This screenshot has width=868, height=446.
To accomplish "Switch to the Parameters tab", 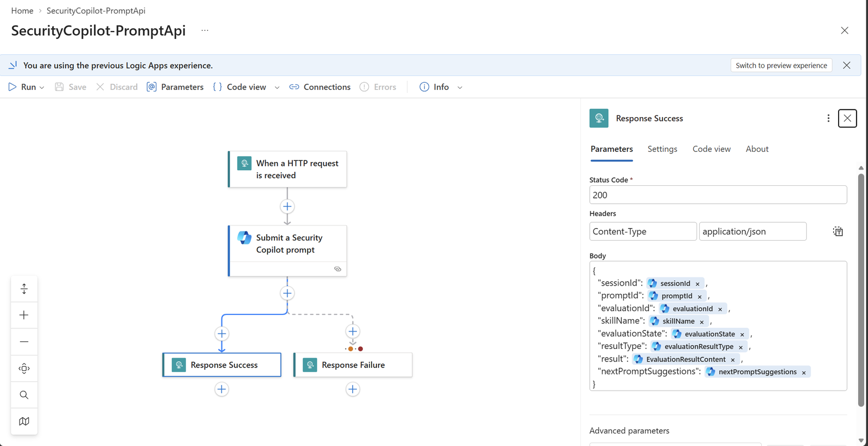I will pos(612,149).
